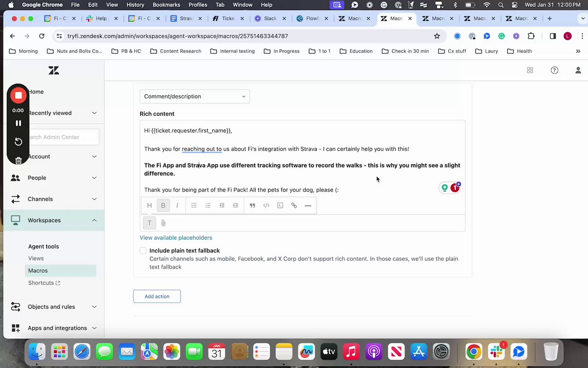This screenshot has height=368, width=588.
Task: Decrease indent of the text
Action: [221, 206]
